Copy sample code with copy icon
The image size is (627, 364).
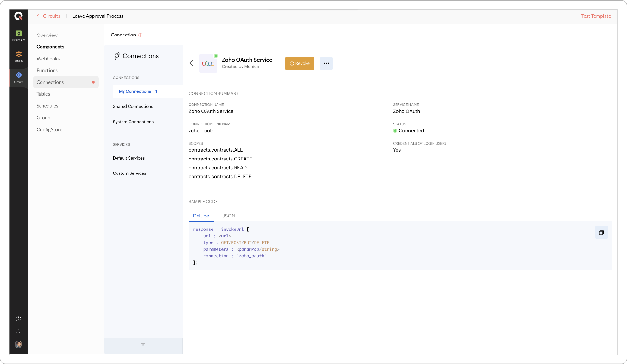(601, 233)
